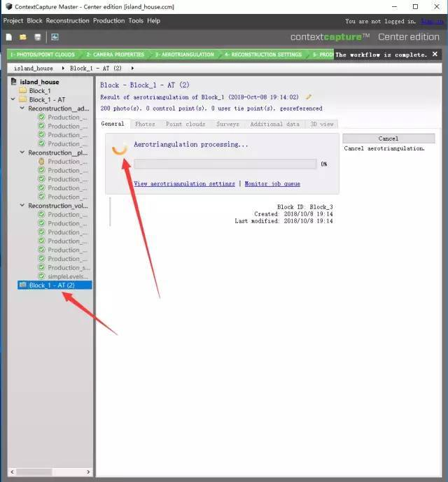Screen dimensions: 448x482
Task: Save the project with the disk icon
Action: (x=38, y=37)
